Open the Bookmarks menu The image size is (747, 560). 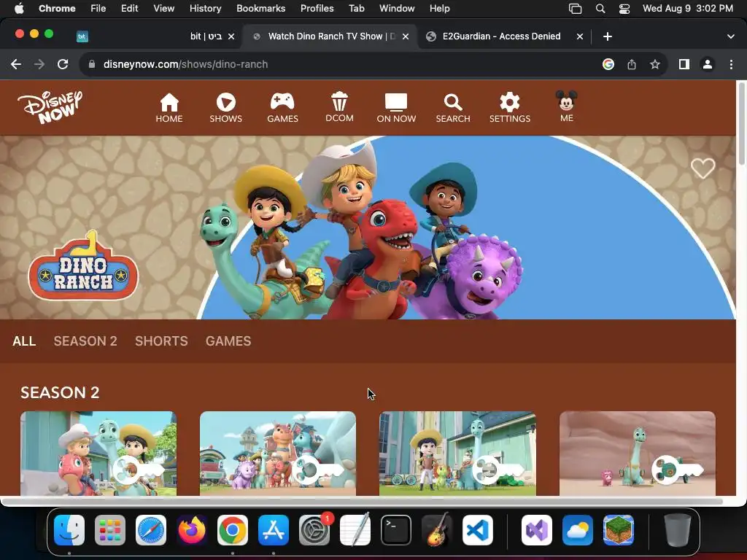pos(260,9)
